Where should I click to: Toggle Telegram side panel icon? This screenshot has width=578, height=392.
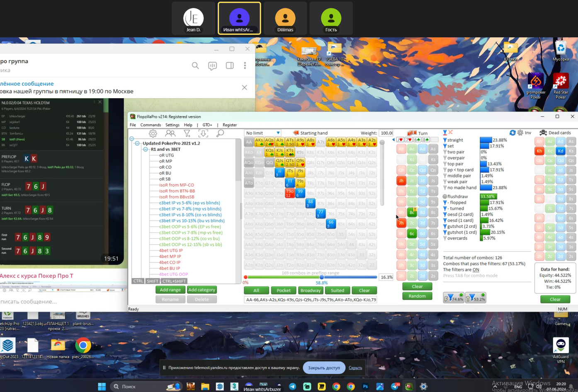tap(229, 65)
